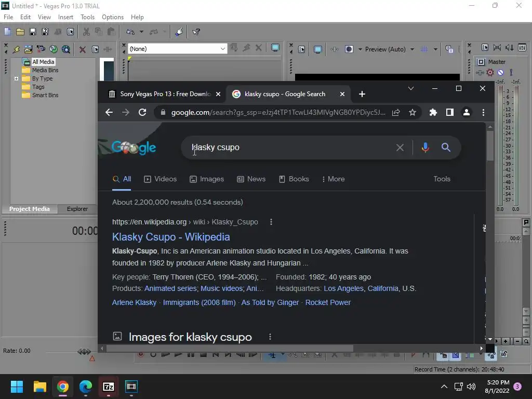Go back in Chrome
The height and width of the screenshot is (399, 532).
[109, 112]
